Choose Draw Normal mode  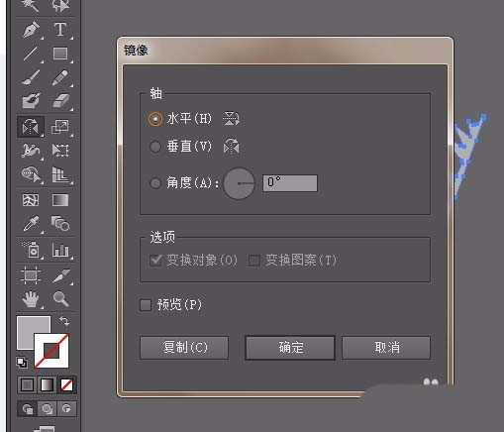pyautogui.click(x=27, y=409)
